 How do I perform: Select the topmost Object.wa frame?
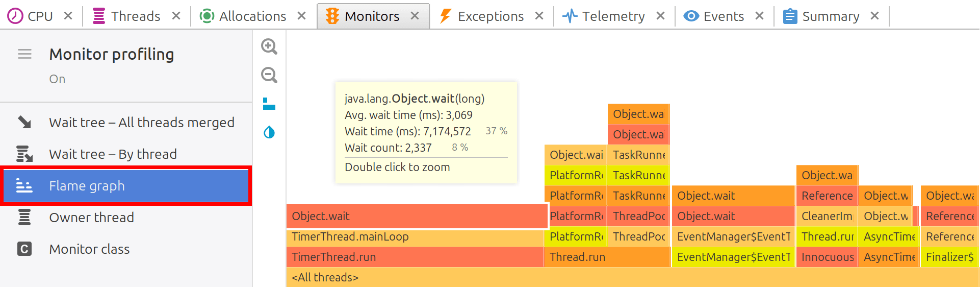pos(638,114)
